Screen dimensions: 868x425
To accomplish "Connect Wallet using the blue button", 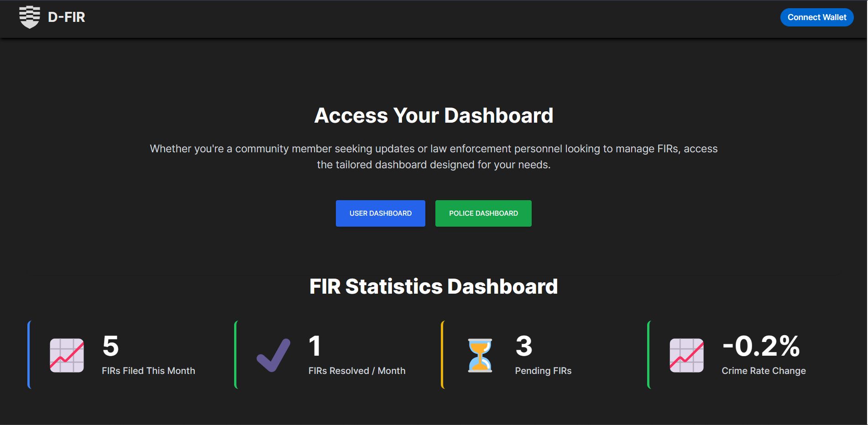I will 817,17.
